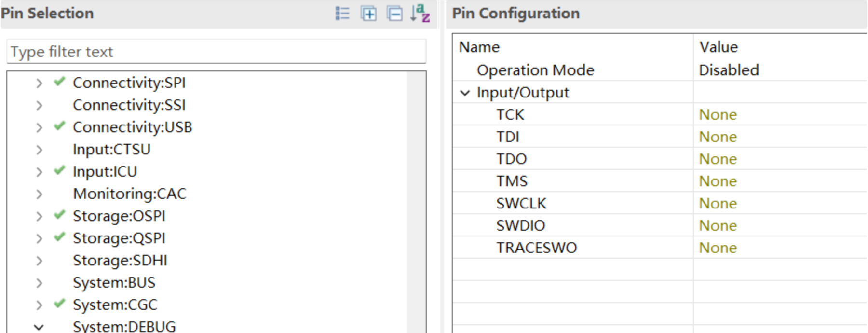Expand the Storage:SDHI node arrow
Screen dimensions: 868x333
click(x=39, y=261)
